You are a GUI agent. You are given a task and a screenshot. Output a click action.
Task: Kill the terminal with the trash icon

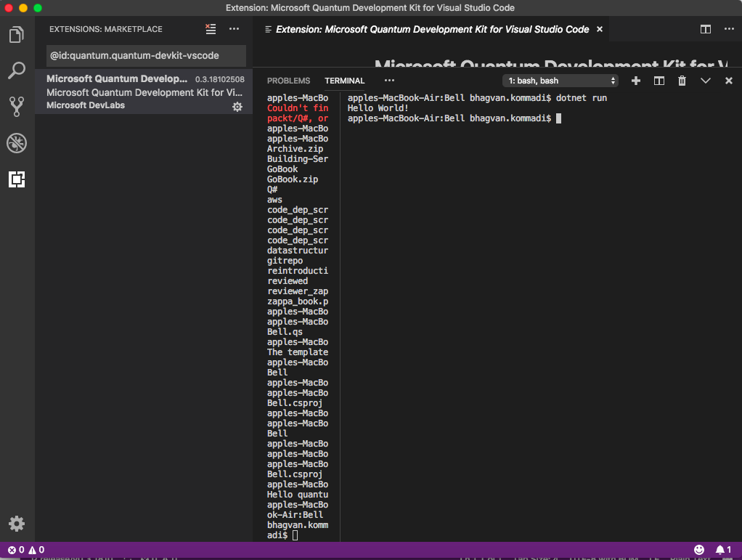click(x=682, y=81)
